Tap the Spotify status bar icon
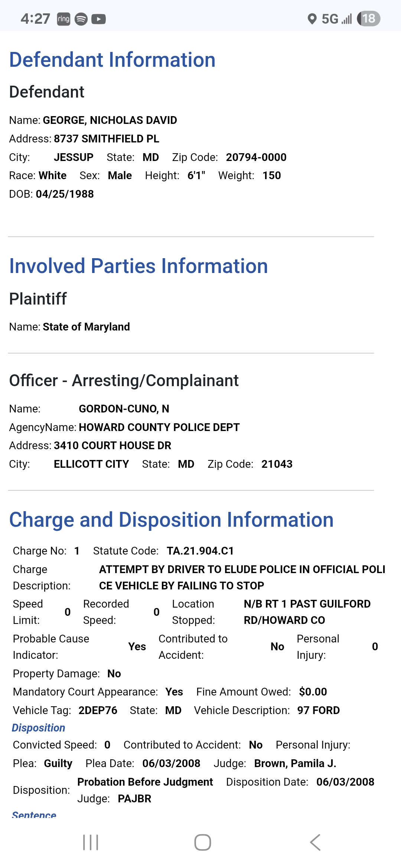Screen dimensions: 401x868 tap(81, 19)
